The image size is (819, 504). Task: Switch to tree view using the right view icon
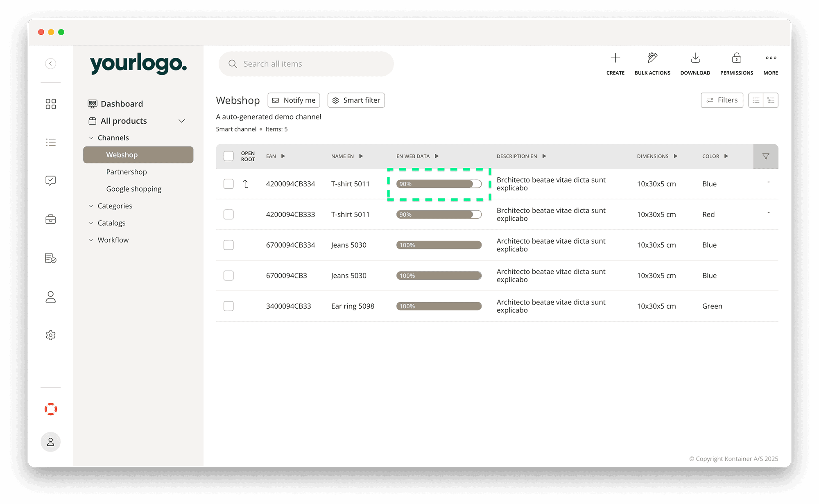tap(771, 100)
